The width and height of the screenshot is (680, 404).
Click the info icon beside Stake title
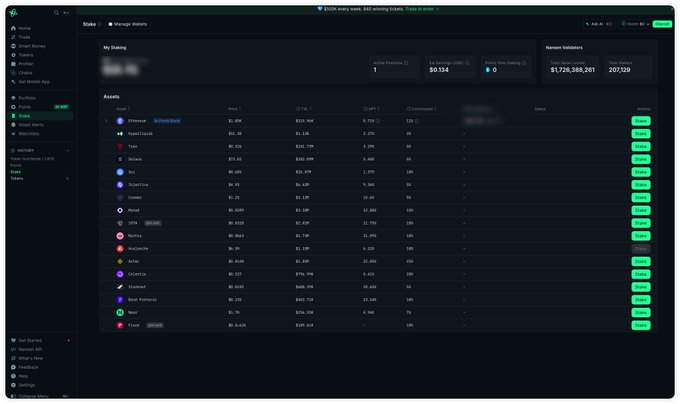[100, 24]
